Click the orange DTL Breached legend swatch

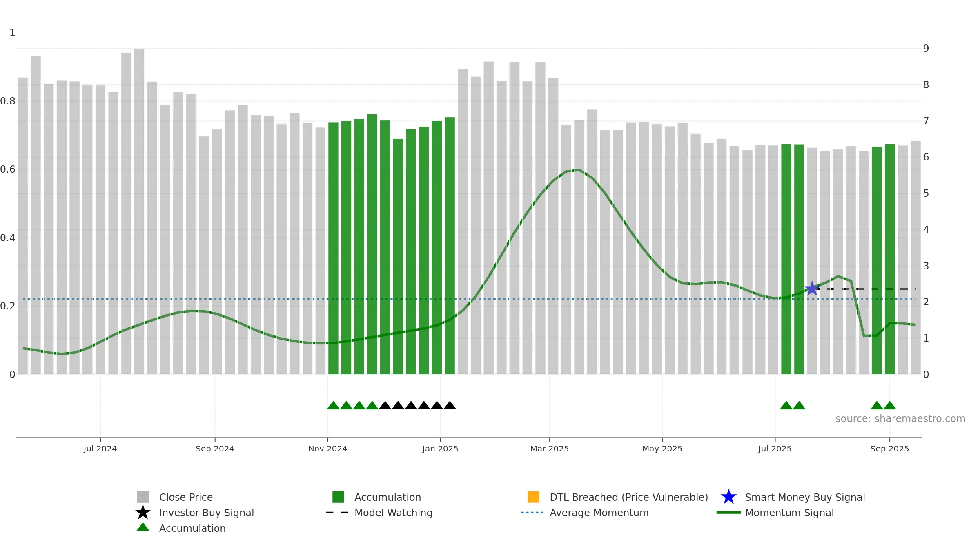click(533, 497)
